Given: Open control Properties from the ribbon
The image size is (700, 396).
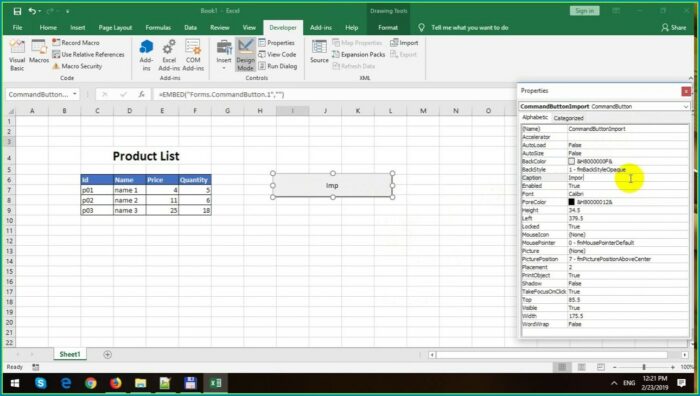Looking at the screenshot, I should click(276, 43).
